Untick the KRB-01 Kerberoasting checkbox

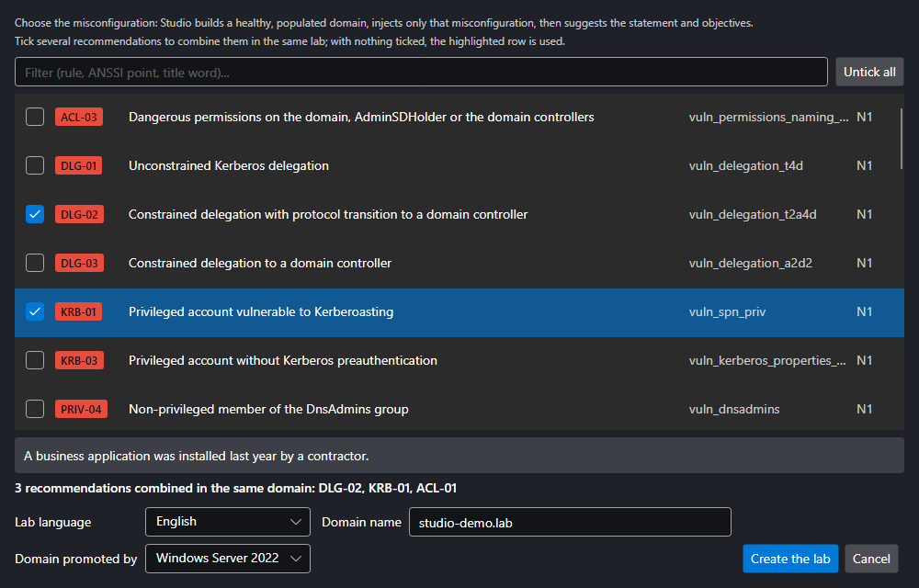(35, 311)
